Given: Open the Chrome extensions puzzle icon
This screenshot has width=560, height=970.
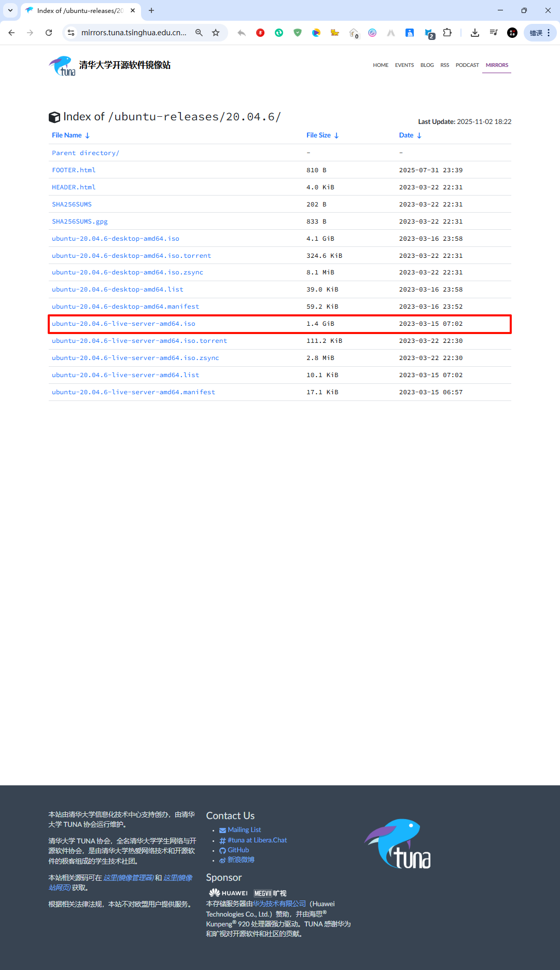Looking at the screenshot, I should tap(447, 33).
